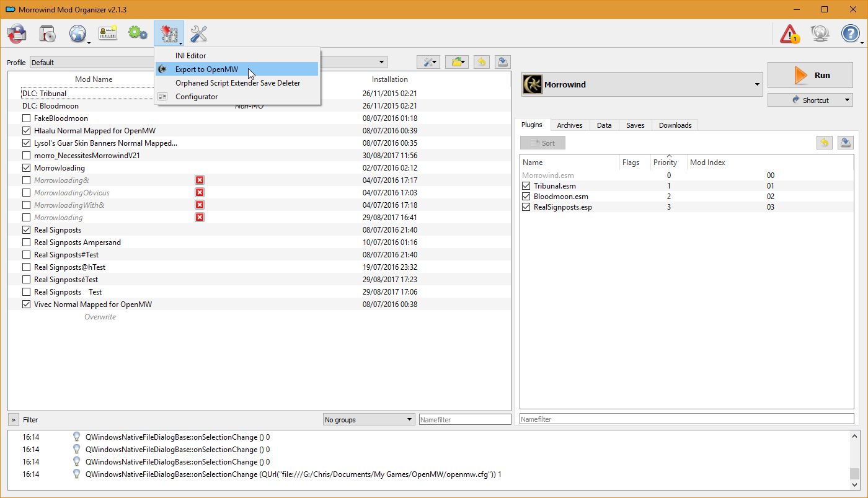Open the Profile dropdown showing Default
The height and width of the screenshot is (498, 868).
pos(208,62)
